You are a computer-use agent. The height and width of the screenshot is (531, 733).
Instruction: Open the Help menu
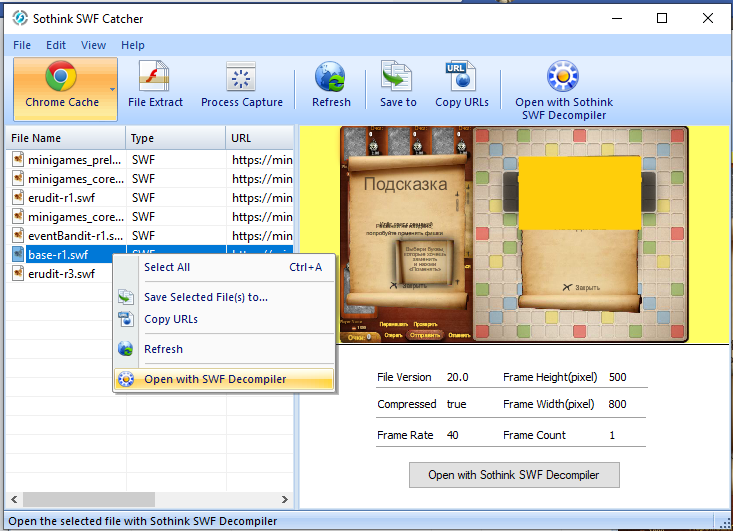(x=133, y=45)
